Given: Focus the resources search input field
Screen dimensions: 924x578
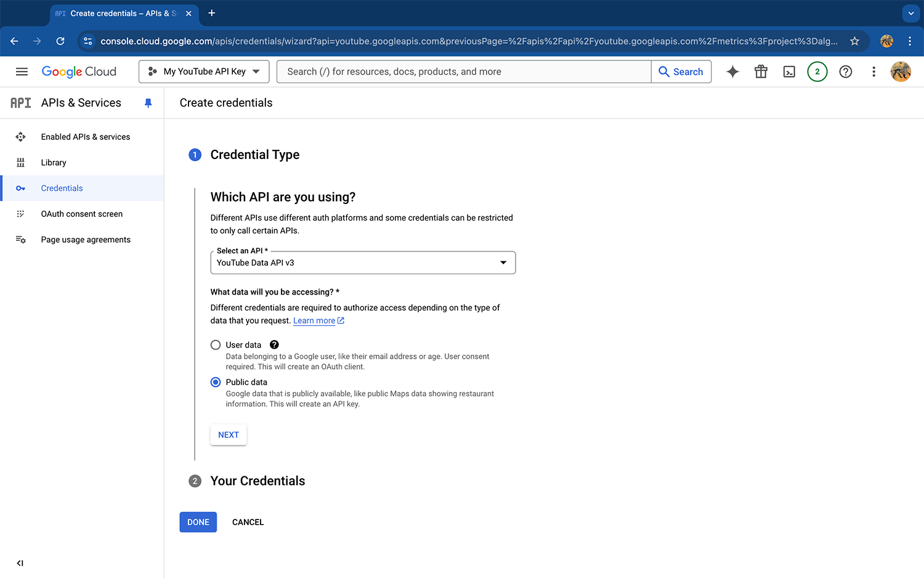Looking at the screenshot, I should click(x=464, y=71).
